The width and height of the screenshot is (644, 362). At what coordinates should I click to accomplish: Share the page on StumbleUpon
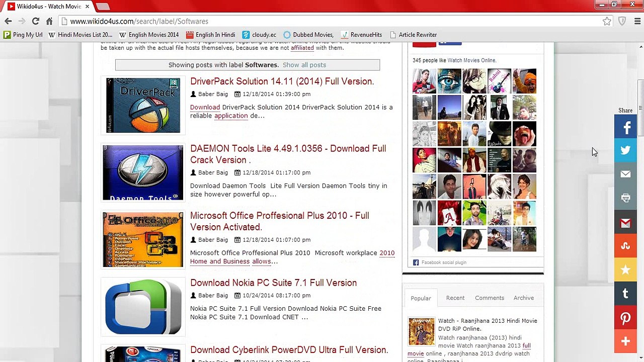pyautogui.click(x=626, y=246)
